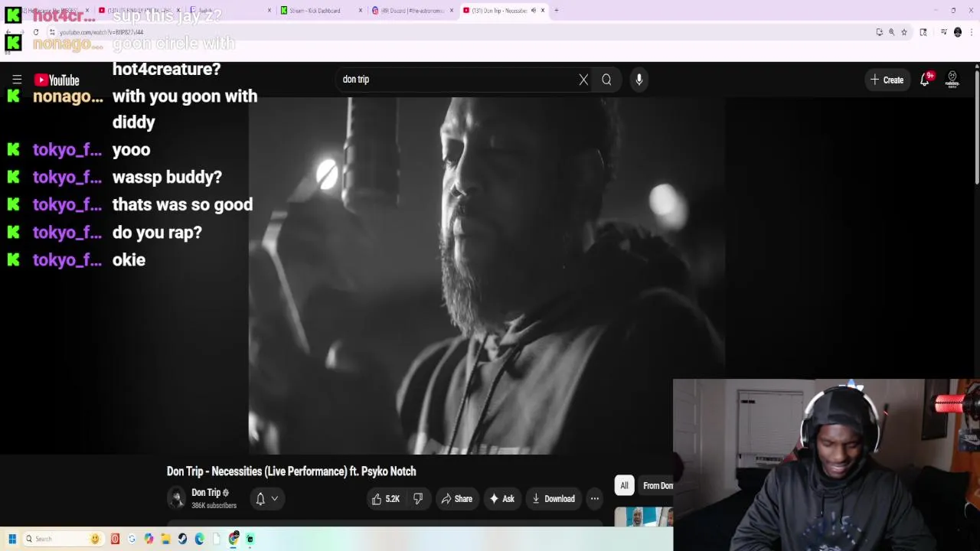
Task: Click the video title text
Action: click(x=292, y=471)
